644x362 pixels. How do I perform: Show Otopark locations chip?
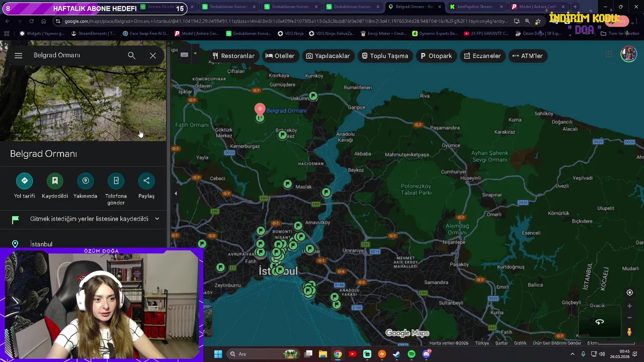click(x=436, y=56)
